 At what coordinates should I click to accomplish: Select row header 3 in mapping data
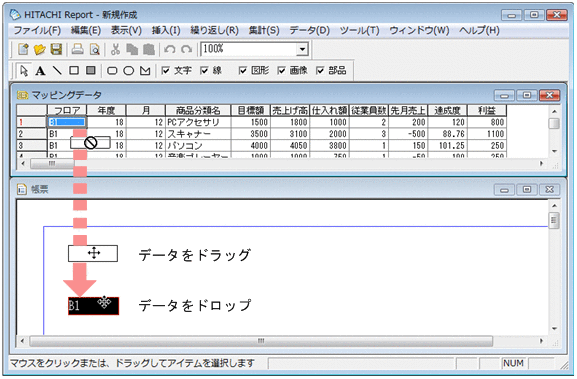(x=32, y=145)
